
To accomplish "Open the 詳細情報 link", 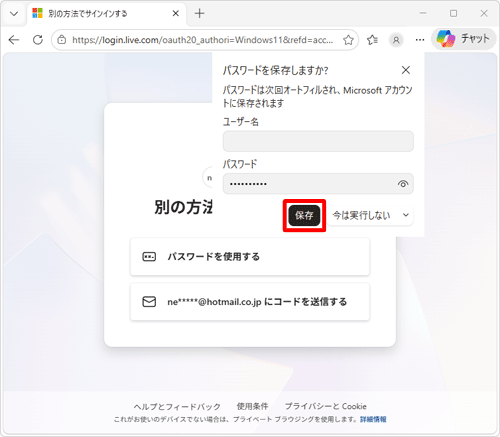I will point(373,419).
